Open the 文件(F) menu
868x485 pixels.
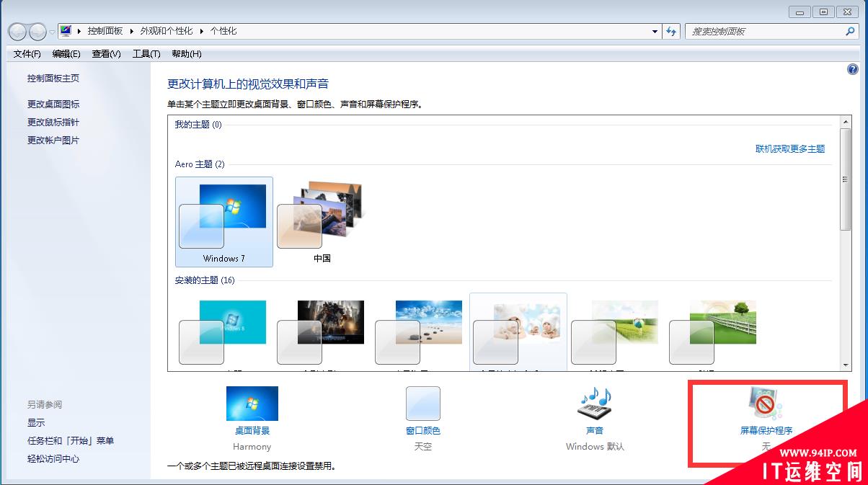pos(27,54)
